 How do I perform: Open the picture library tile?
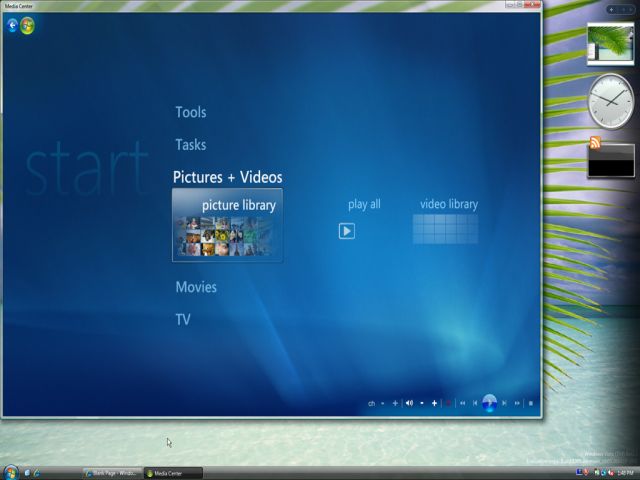click(227, 225)
